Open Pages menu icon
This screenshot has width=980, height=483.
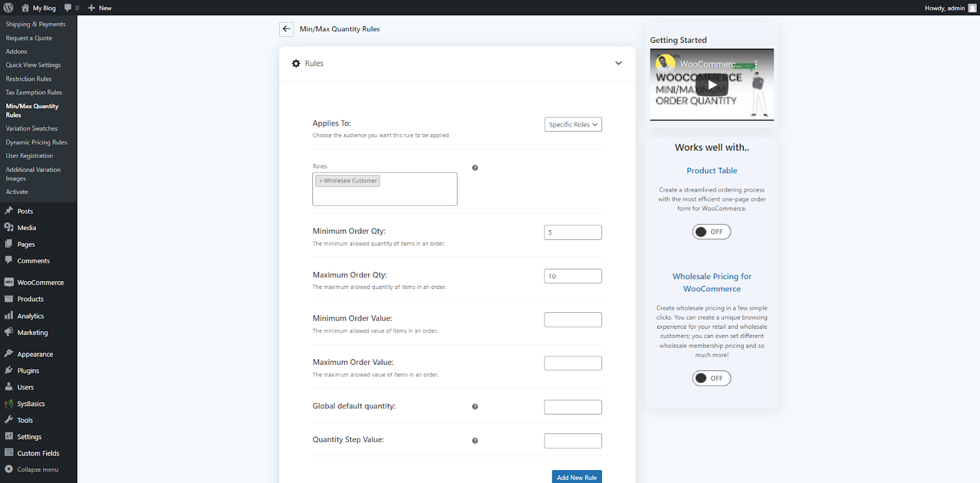(9, 244)
